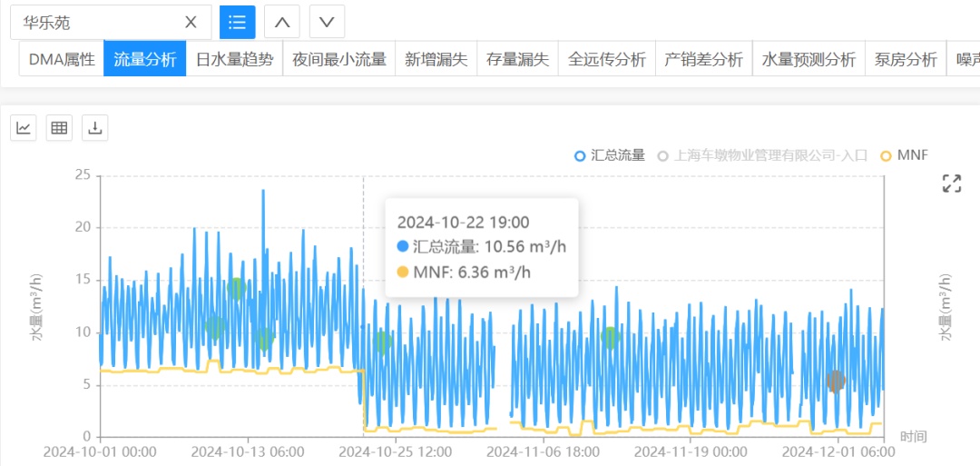The height and width of the screenshot is (466, 980).
Task: Select the 流量分析 tab
Action: [145, 59]
